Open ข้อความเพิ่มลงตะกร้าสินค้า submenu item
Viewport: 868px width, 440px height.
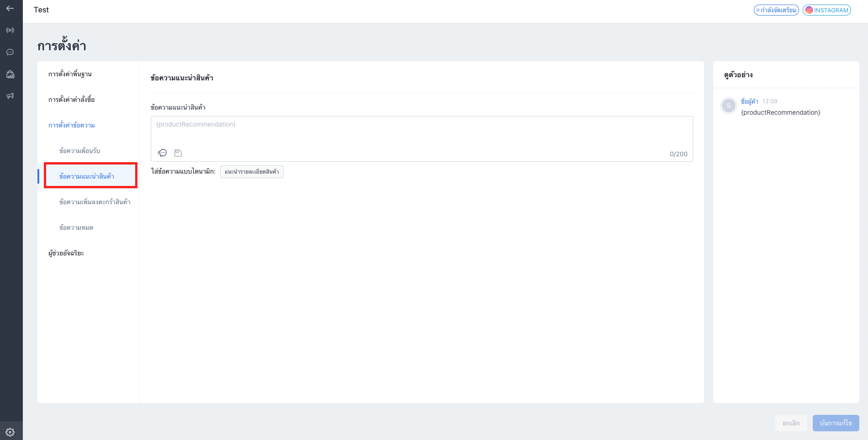(95, 202)
